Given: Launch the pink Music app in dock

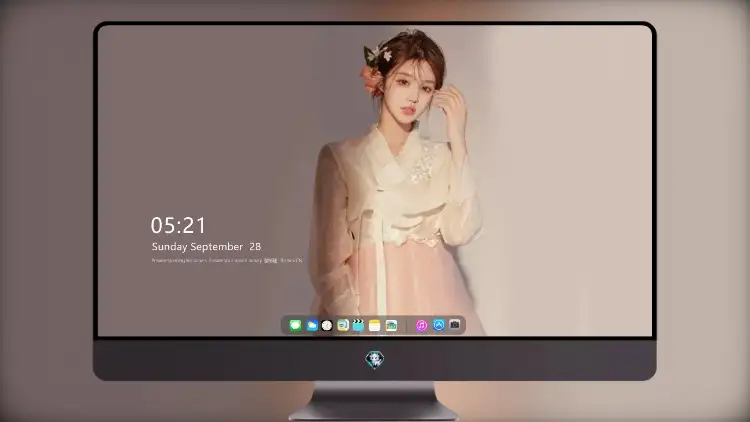Looking at the screenshot, I should point(421,325).
